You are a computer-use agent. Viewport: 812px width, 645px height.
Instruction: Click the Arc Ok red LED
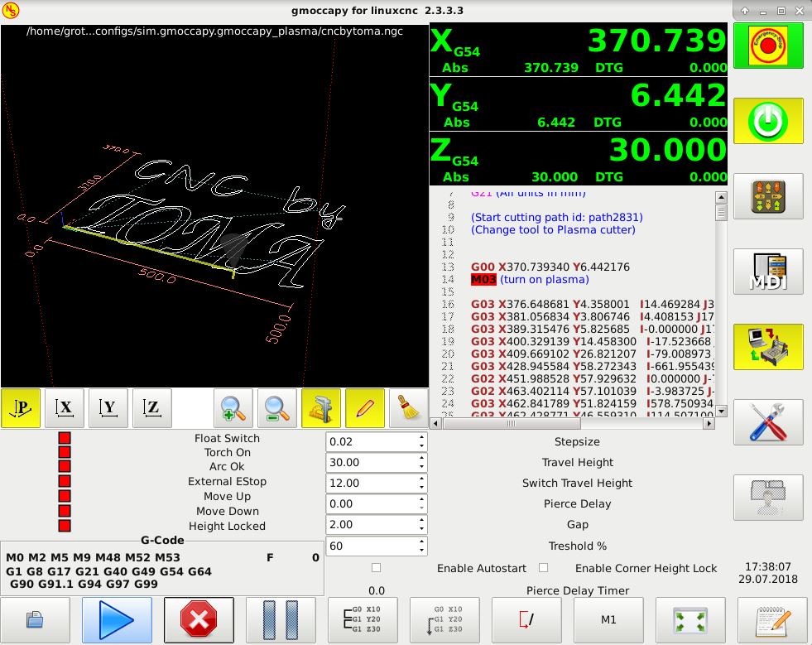click(65, 466)
